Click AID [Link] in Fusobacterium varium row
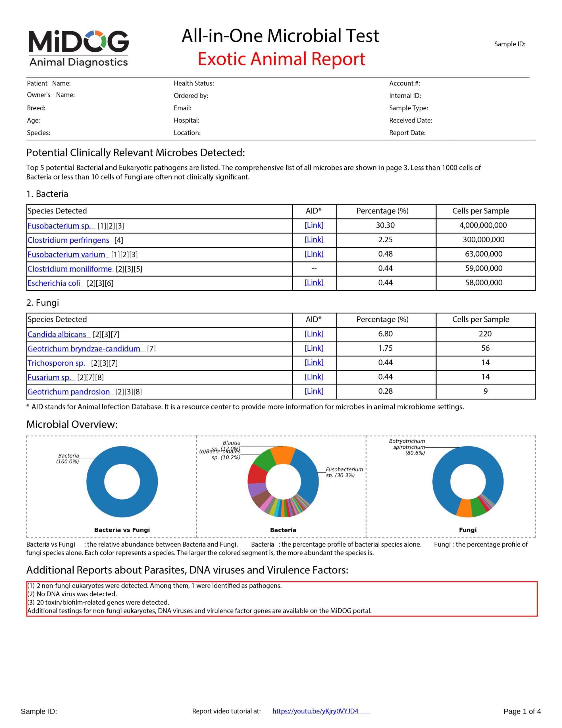The width and height of the screenshot is (562, 728). pos(314,254)
